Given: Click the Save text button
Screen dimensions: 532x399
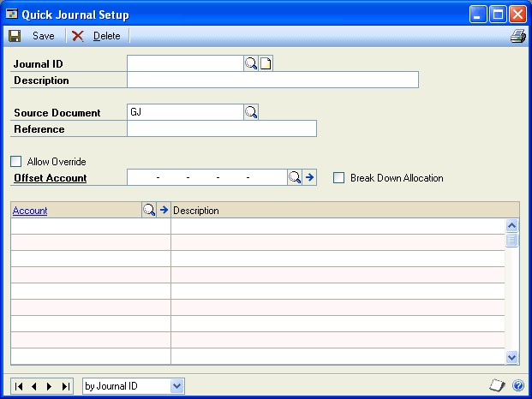Looking at the screenshot, I should coord(44,36).
